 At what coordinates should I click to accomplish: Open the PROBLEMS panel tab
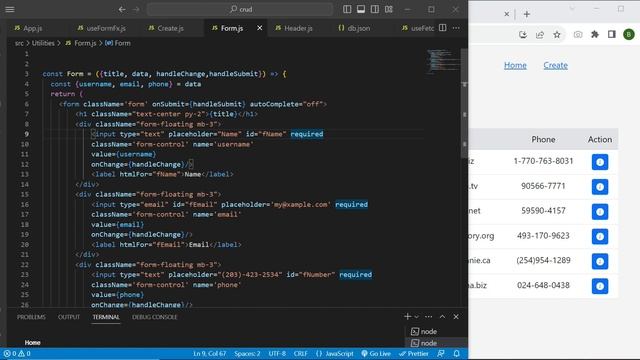(31, 317)
